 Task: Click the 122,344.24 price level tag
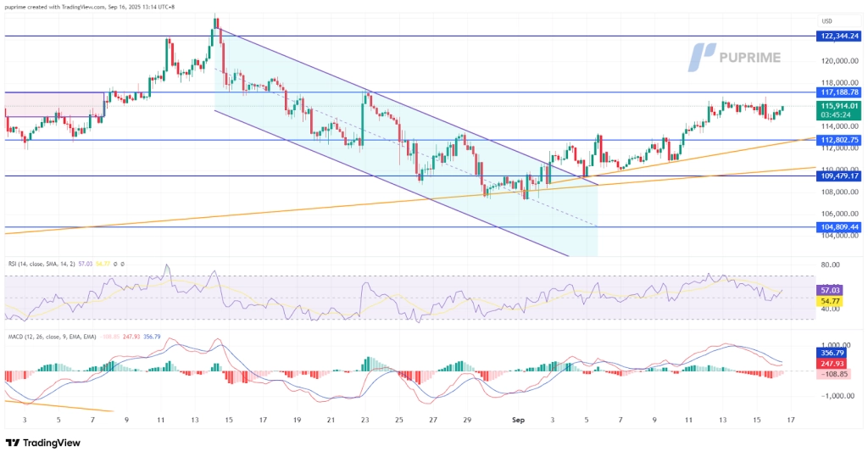(x=839, y=36)
